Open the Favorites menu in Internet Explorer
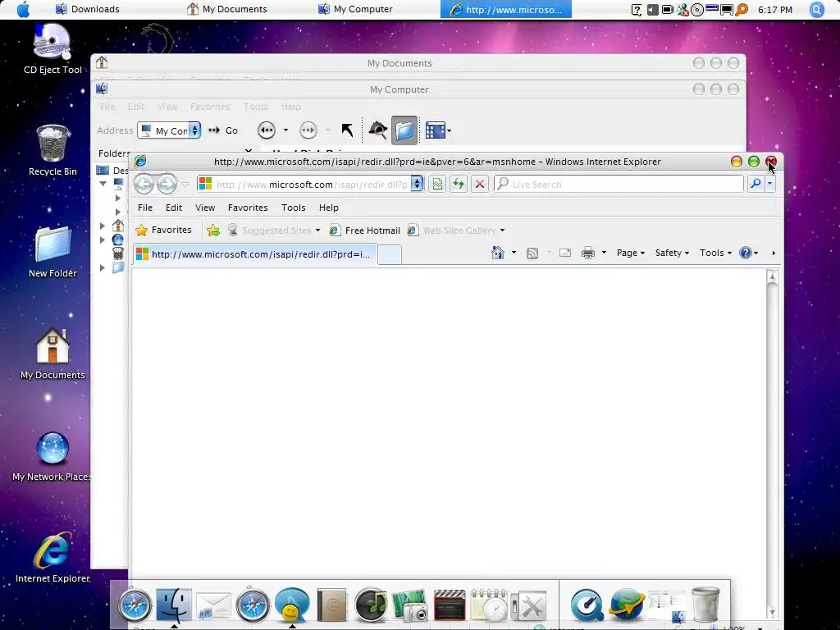The height and width of the screenshot is (630, 840). tap(248, 208)
